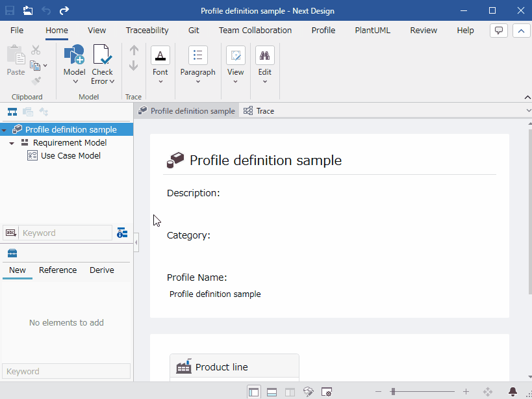
Task: Select the Reference tab in toolbox
Action: tap(58, 270)
